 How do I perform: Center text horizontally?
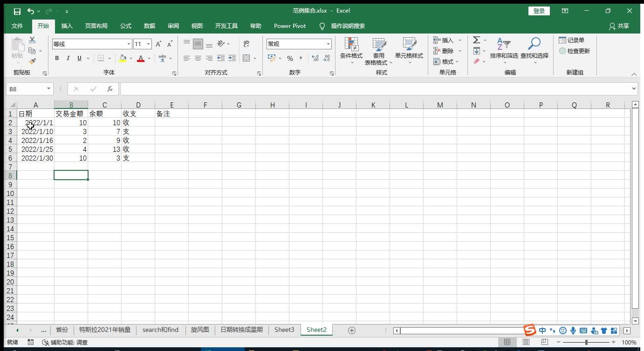pyautogui.click(x=198, y=58)
